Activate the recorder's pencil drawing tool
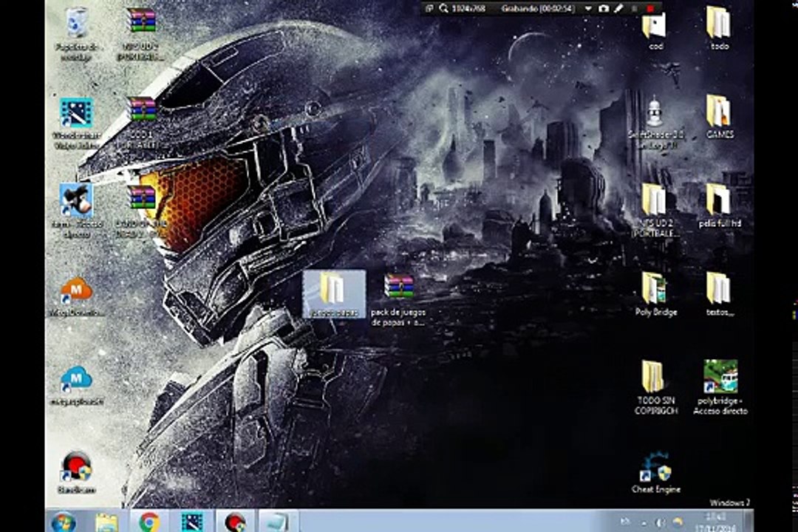798x532 pixels. click(x=618, y=9)
